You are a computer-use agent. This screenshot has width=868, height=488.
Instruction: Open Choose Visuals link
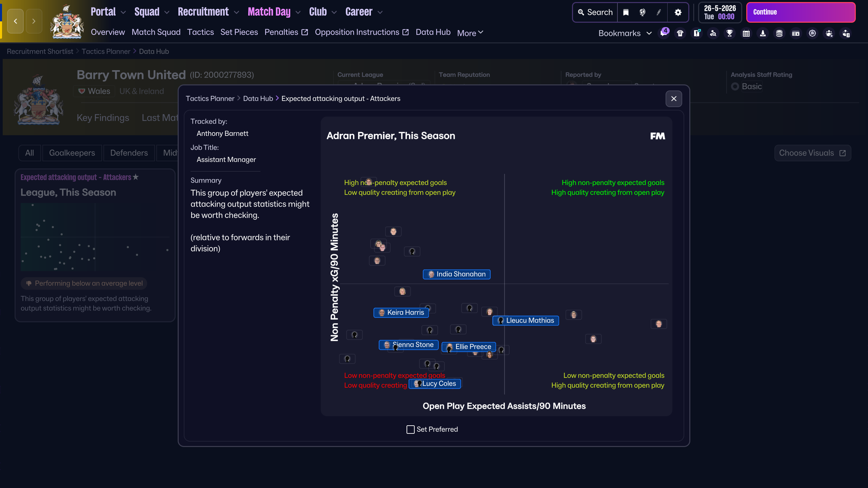coord(812,153)
